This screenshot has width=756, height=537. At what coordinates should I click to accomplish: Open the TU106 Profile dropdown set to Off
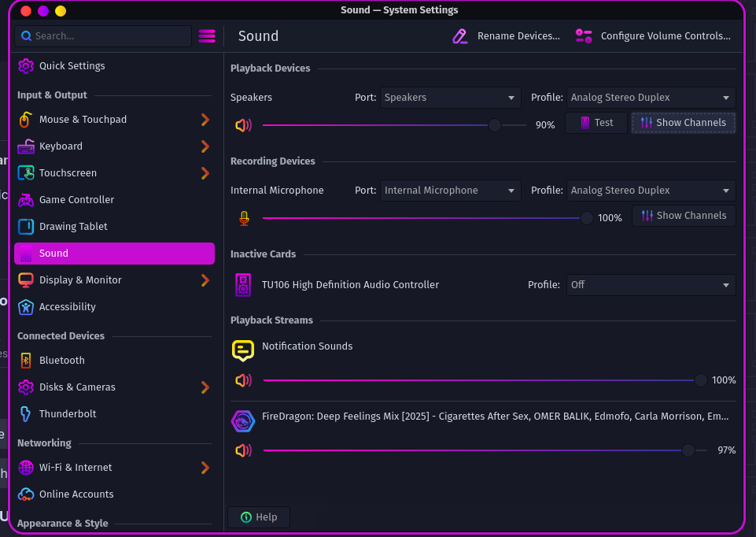click(x=651, y=285)
